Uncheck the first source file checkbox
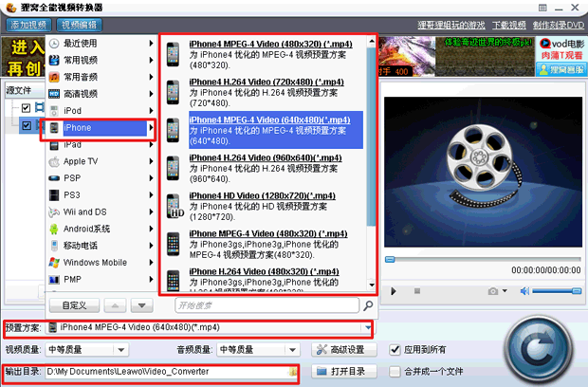Screen dimensions: 588x387 (x=26, y=108)
